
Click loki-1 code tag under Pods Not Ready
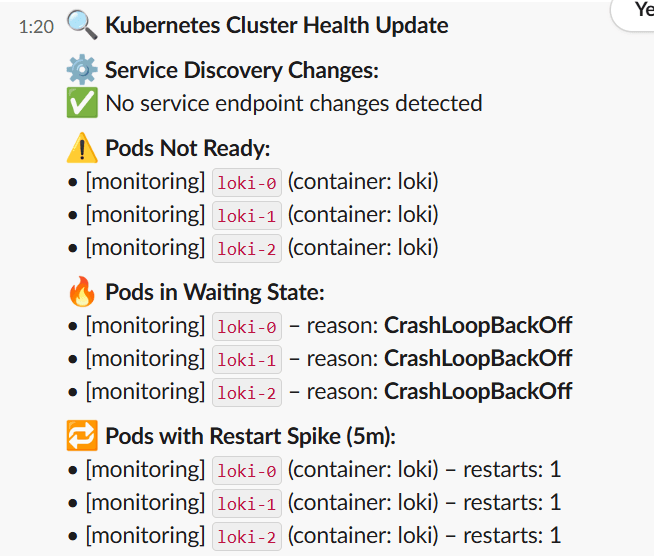tap(247, 216)
